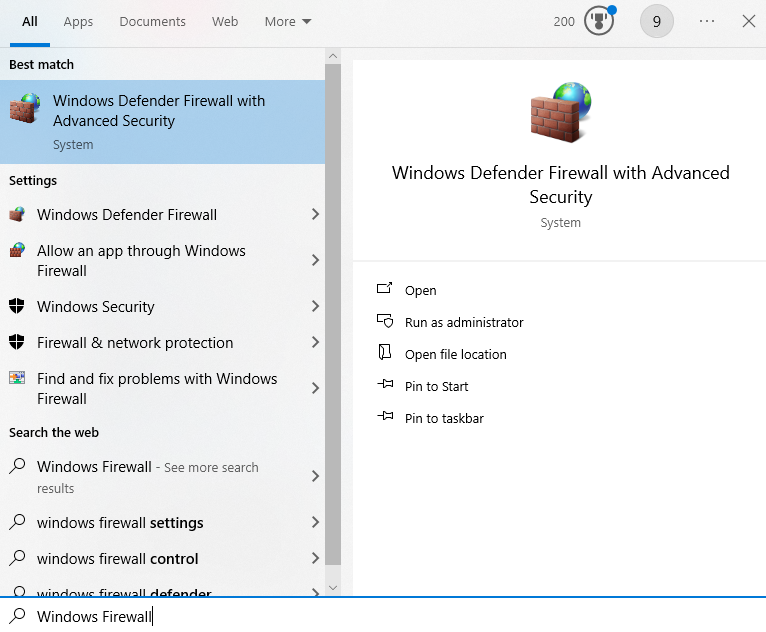
Task: Expand Windows Defender Firewall result chevron
Action: coord(316,214)
